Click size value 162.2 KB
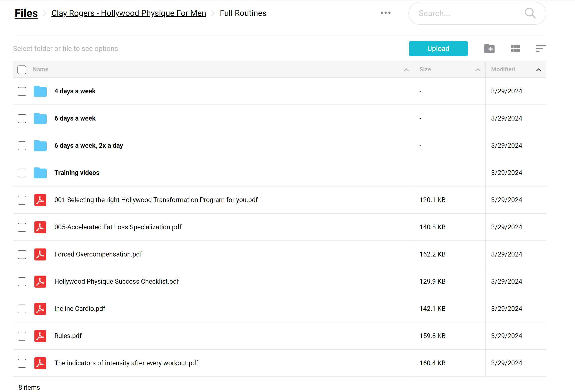The width and height of the screenshot is (575, 392). pos(432,254)
